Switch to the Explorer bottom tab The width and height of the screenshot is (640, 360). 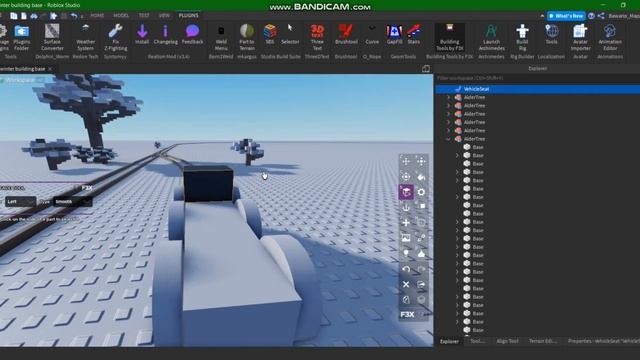[449, 341]
